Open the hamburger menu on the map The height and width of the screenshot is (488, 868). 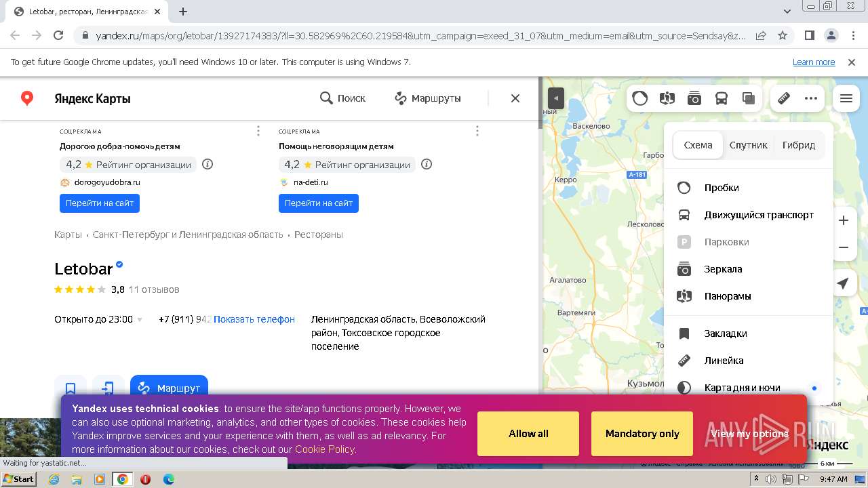tap(846, 98)
